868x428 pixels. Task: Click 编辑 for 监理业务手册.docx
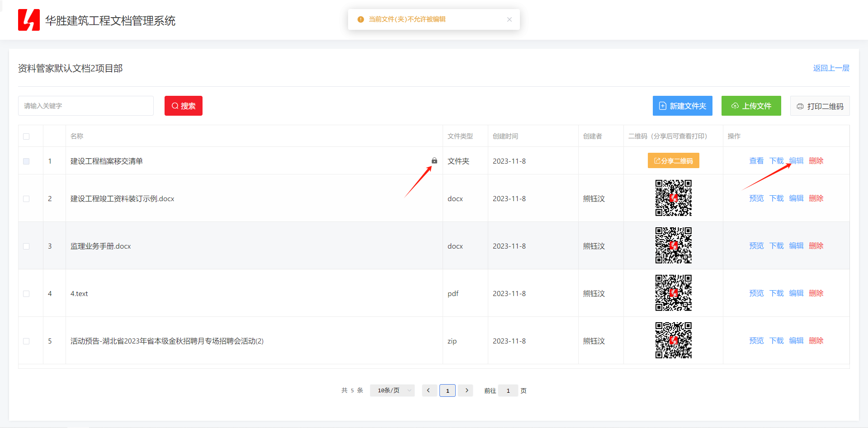(x=797, y=246)
